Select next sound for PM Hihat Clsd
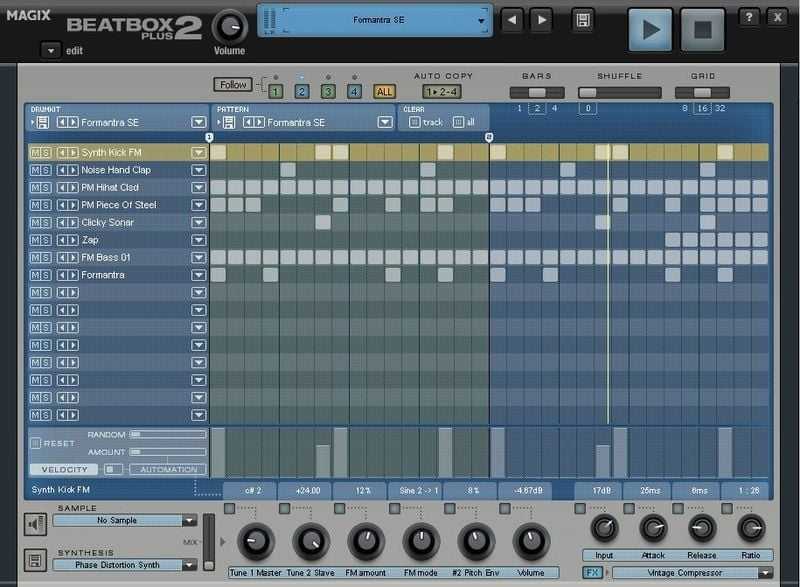Screen dimensions: 800x587 (x=73, y=188)
